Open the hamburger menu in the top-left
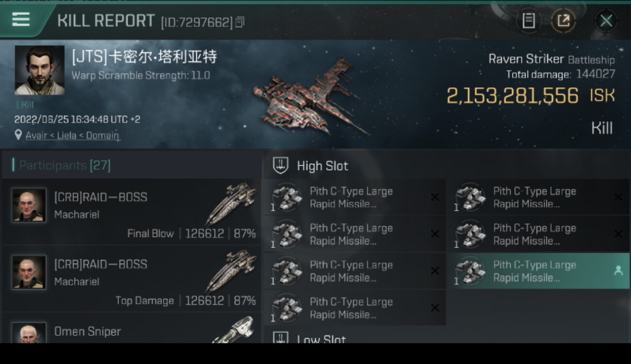Viewport: 631px width, 364px height. (21, 19)
